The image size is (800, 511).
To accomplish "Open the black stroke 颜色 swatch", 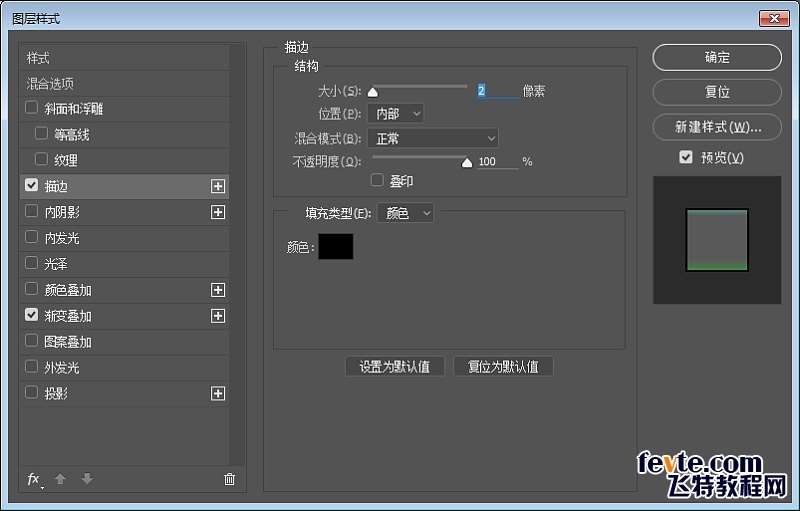I will [x=336, y=247].
